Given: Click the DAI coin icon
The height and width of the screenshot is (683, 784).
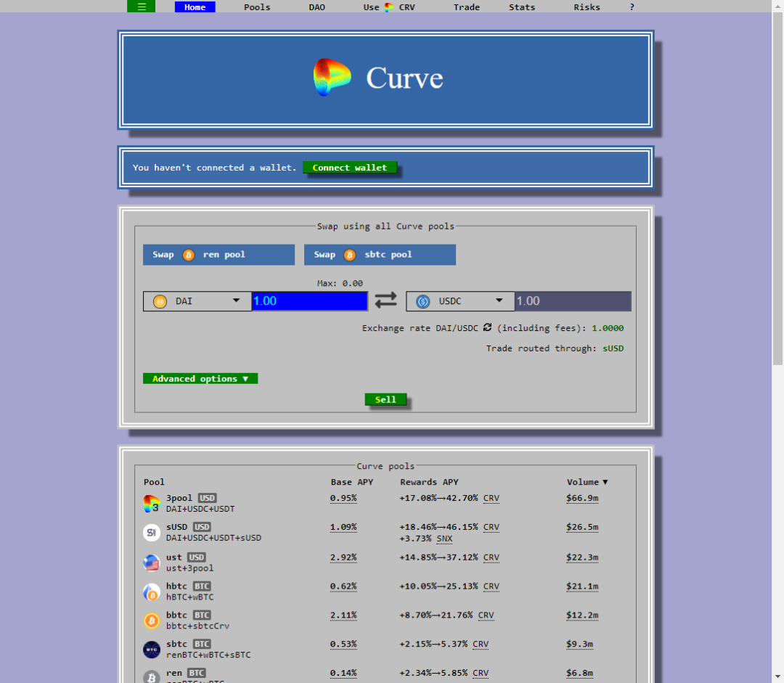Looking at the screenshot, I should (160, 301).
